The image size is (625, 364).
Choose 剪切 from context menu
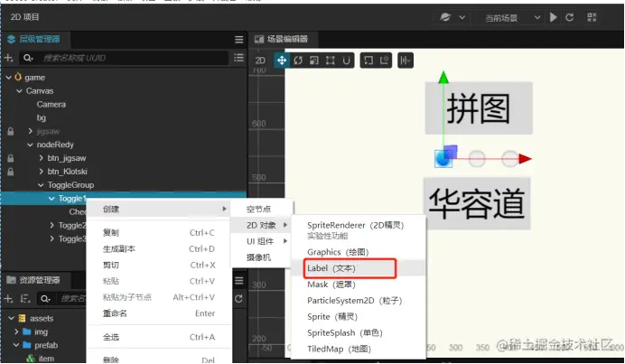click(x=159, y=266)
